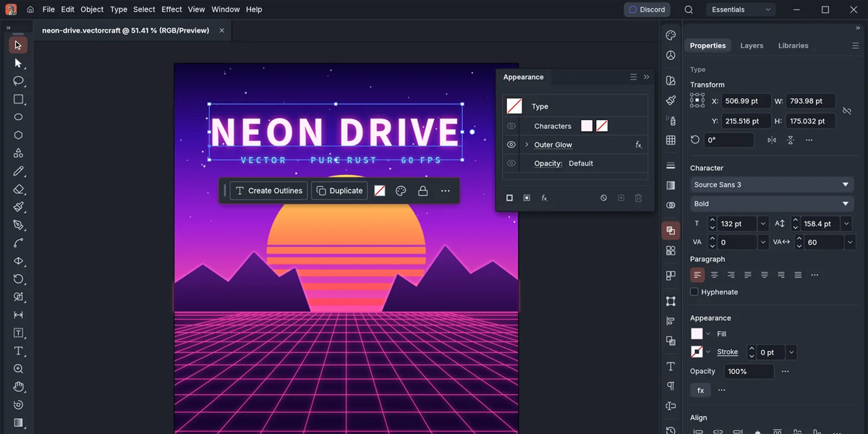Open the stroke weight 0 pt dropdown
Viewport: 868px width, 434px height.
point(791,352)
